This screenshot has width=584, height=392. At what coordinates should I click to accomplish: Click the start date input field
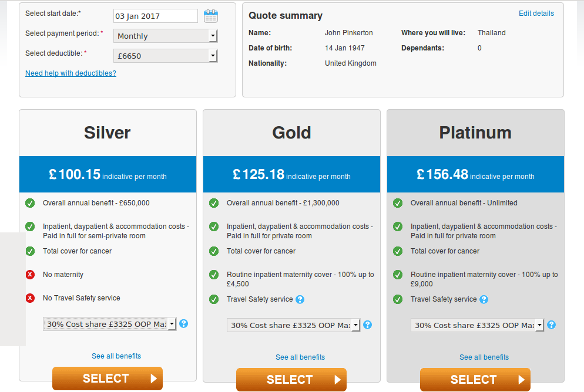156,16
